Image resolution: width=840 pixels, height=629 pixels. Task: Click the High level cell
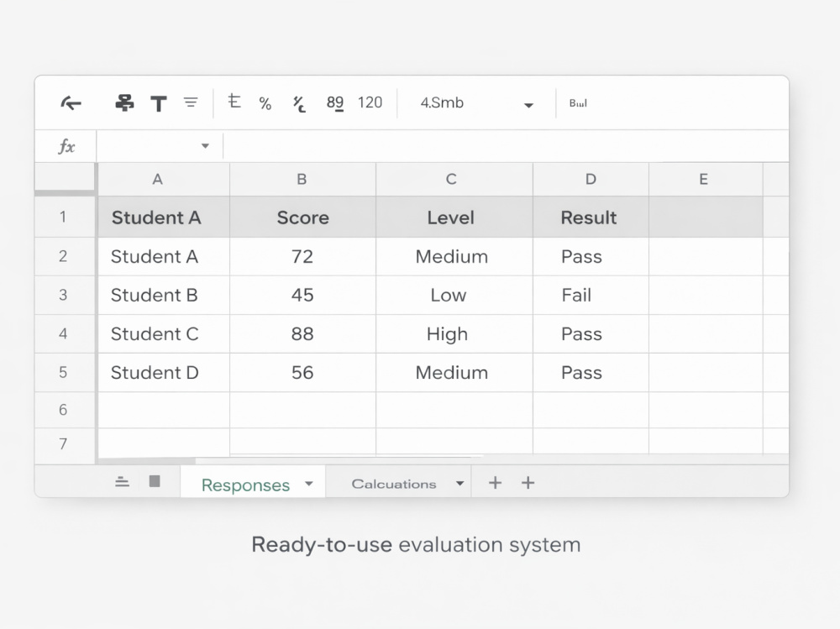coord(454,333)
